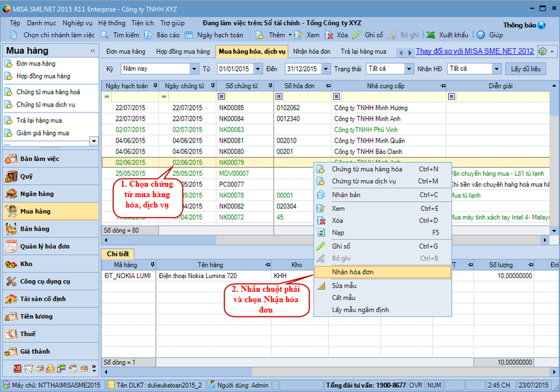Open Giúp help icon in toolbar

point(481,35)
